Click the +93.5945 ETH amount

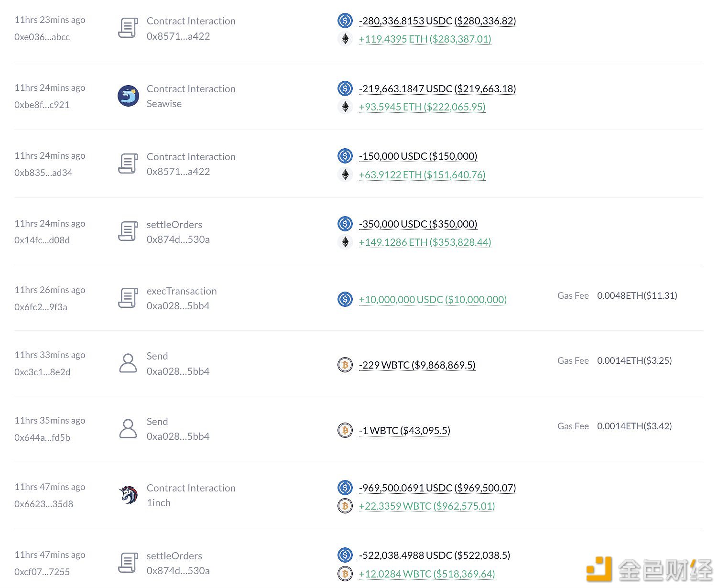[x=422, y=107]
